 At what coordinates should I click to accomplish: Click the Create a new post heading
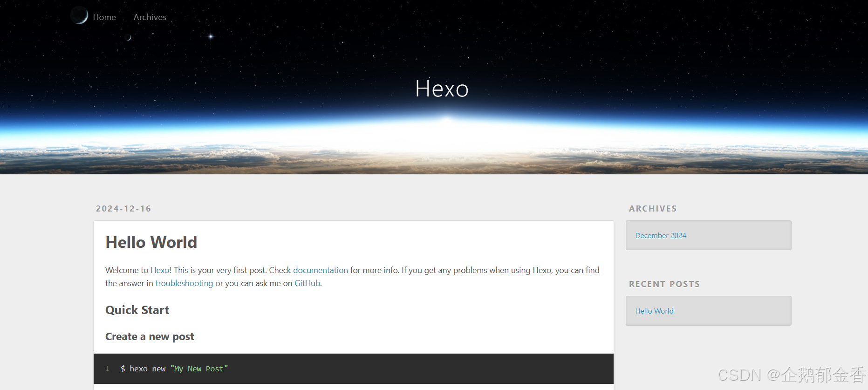tap(150, 337)
